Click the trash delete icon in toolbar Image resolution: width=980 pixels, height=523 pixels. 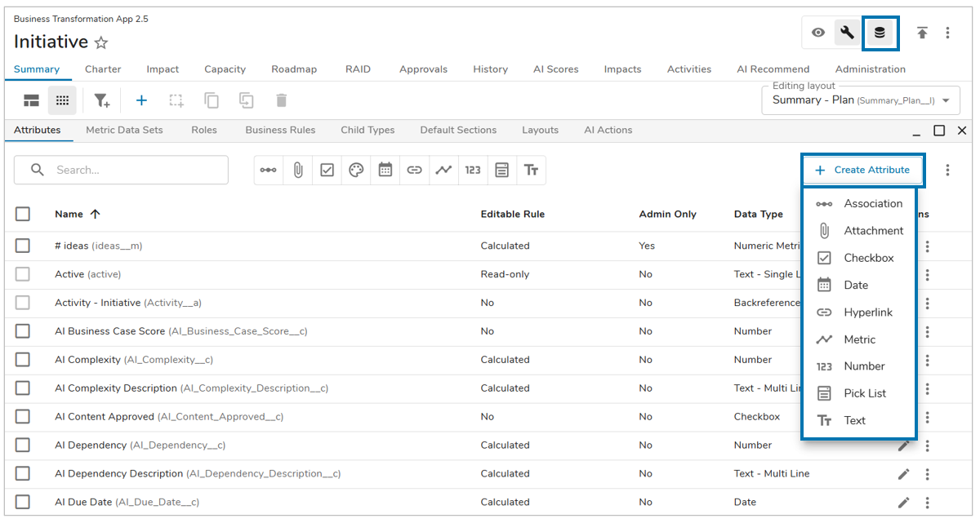click(x=281, y=100)
